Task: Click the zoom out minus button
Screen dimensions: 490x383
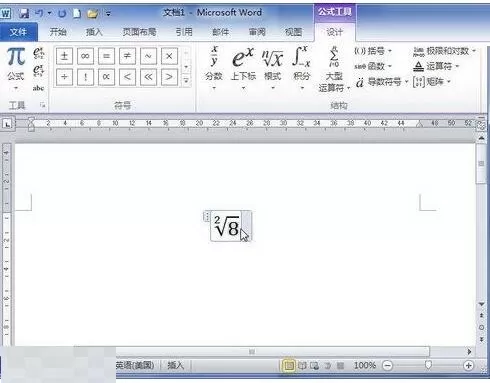Action: pos(387,366)
